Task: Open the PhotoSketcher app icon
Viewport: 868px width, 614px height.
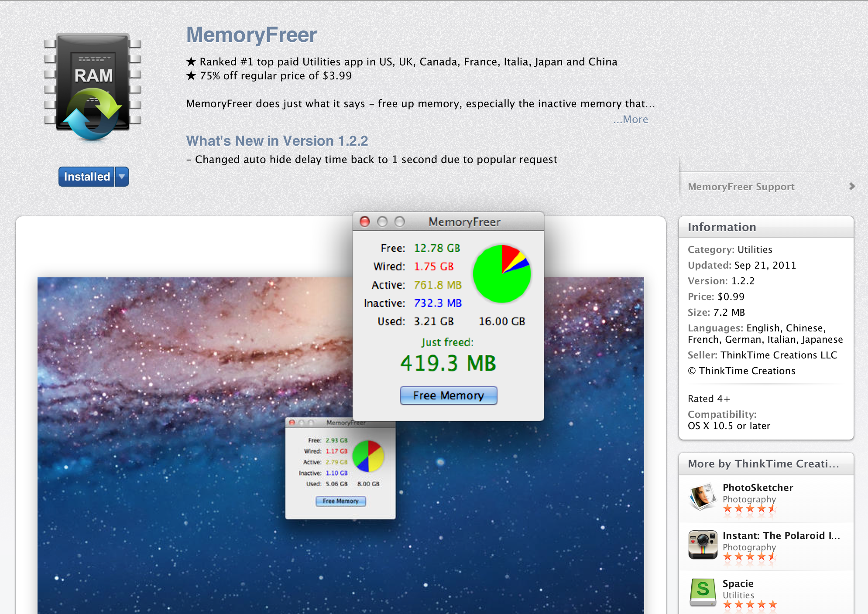Action: 702,496
